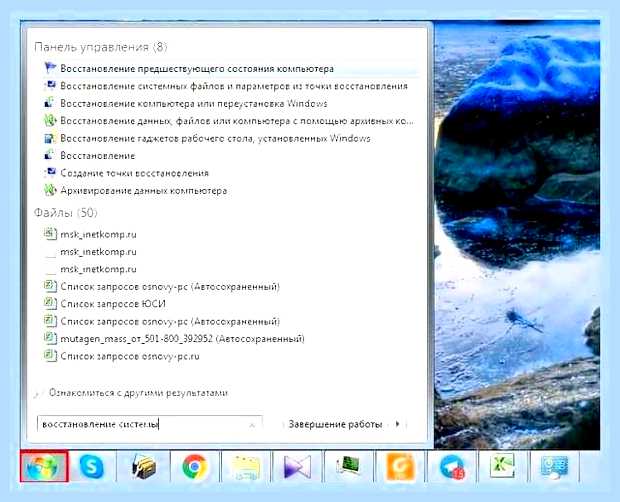Screen dimensions: 620x502
Task: Click icon beside 'Восстановление компьютера или переустановка Windows'
Action: (x=49, y=103)
